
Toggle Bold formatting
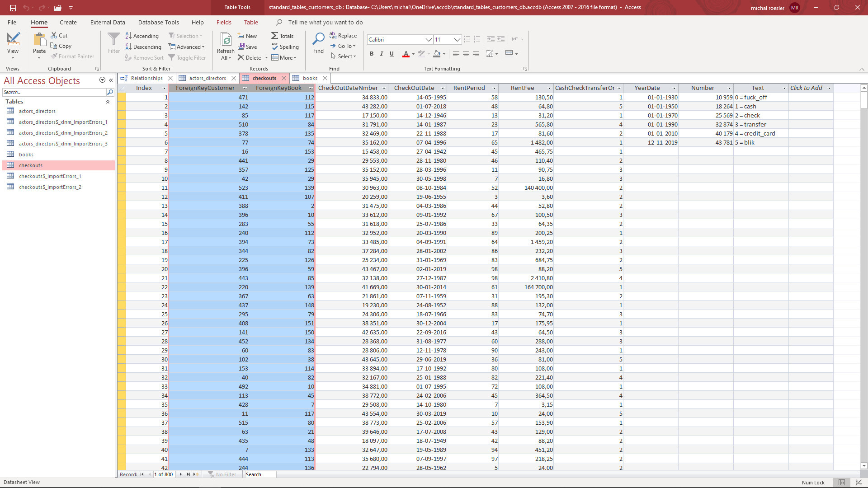pyautogui.click(x=372, y=54)
